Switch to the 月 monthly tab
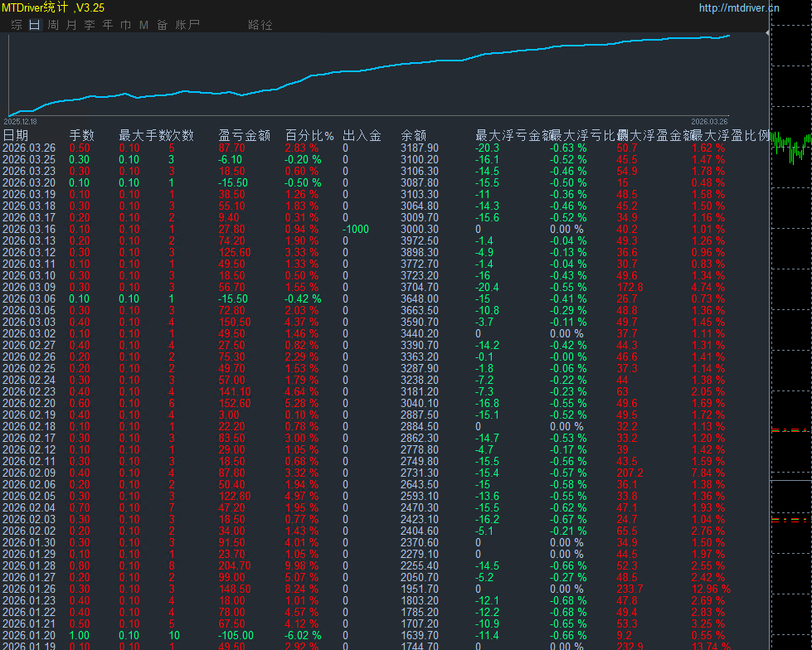This screenshot has width=812, height=650. coord(71,25)
